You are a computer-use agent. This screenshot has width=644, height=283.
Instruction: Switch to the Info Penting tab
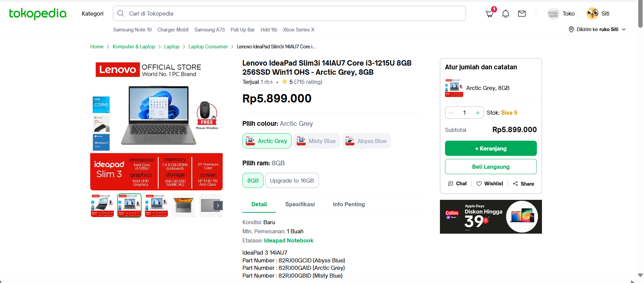coord(349,204)
